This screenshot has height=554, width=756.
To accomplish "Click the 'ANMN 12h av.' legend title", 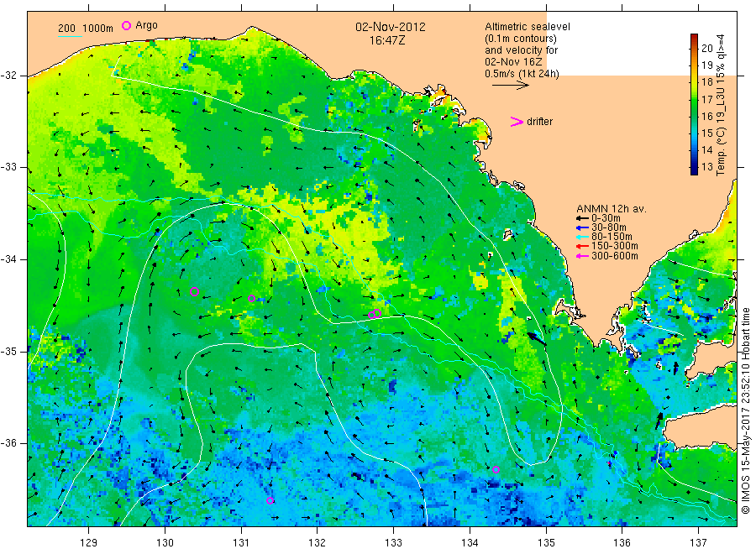I will tap(612, 209).
